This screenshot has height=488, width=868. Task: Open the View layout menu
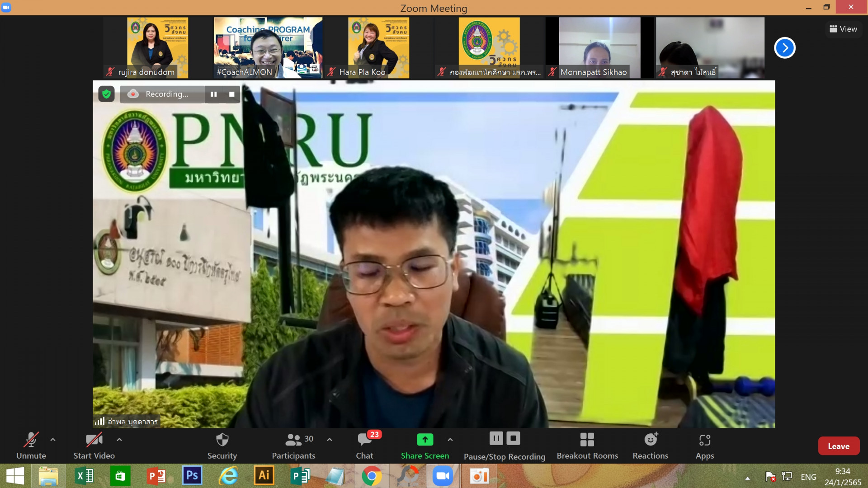click(x=844, y=29)
